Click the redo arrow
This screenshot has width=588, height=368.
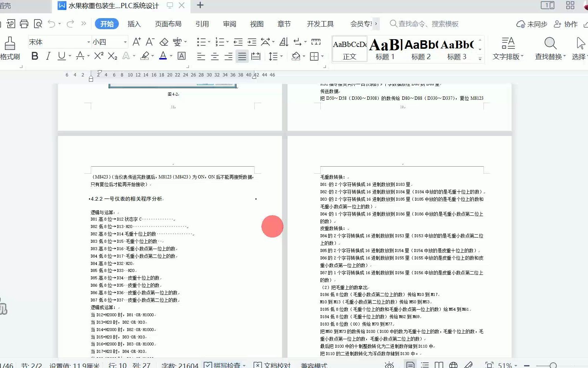tap(70, 24)
